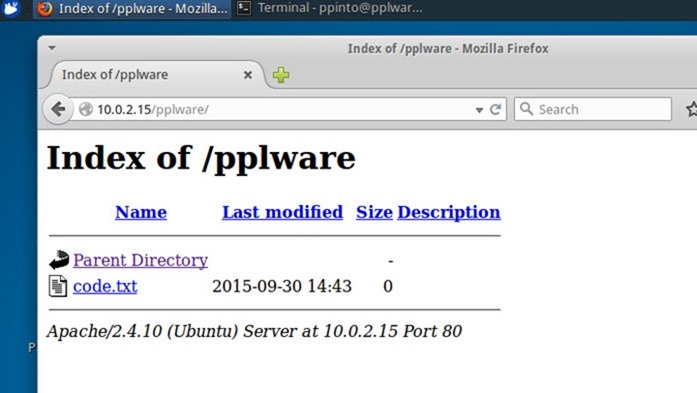The height and width of the screenshot is (393, 697).
Task: Sort listing by Size column
Action: pyautogui.click(x=374, y=212)
